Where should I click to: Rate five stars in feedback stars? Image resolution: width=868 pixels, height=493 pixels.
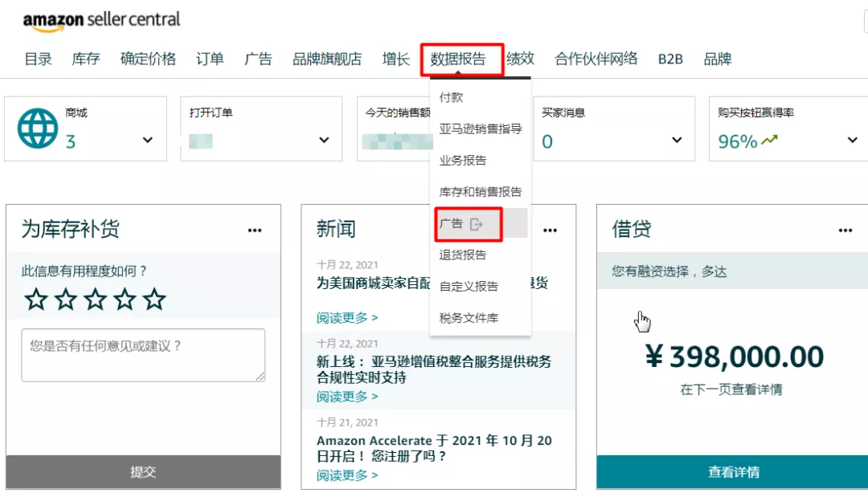pyautogui.click(x=154, y=299)
